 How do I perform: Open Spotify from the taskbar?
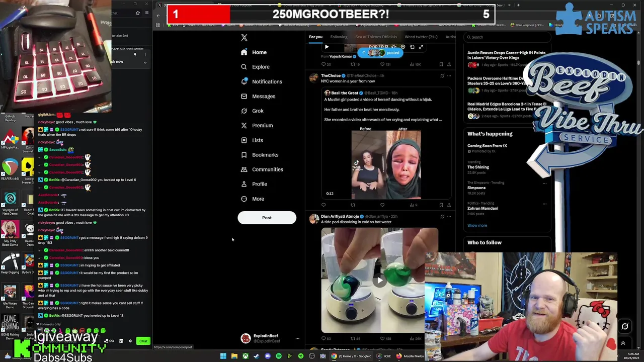tap(278, 356)
